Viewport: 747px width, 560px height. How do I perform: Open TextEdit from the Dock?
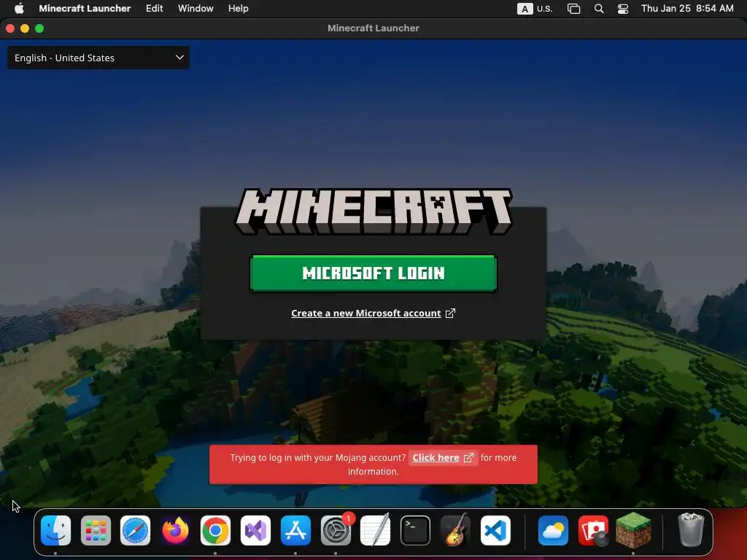tap(376, 530)
